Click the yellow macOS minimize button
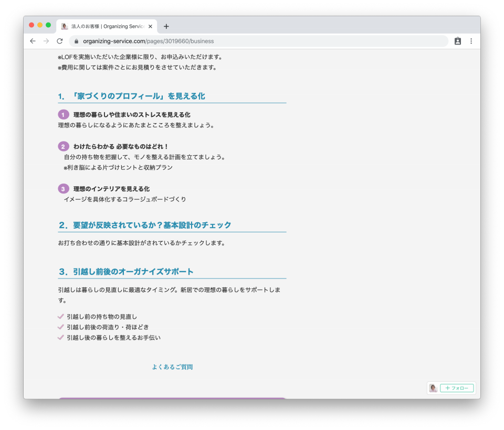The image size is (504, 430). [40, 25]
